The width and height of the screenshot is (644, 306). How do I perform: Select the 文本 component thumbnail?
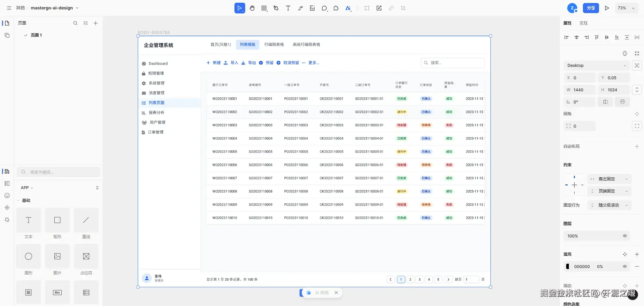[x=29, y=220]
